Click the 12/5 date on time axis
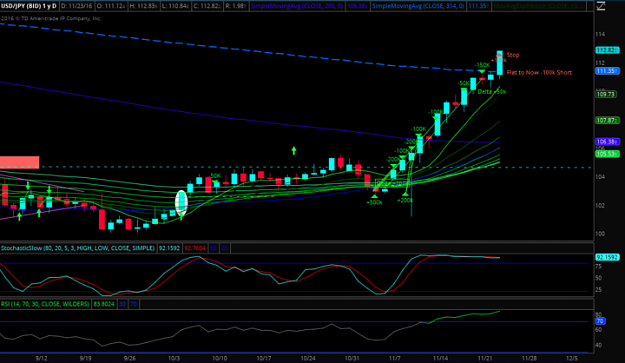625x363 pixels. 572,358
